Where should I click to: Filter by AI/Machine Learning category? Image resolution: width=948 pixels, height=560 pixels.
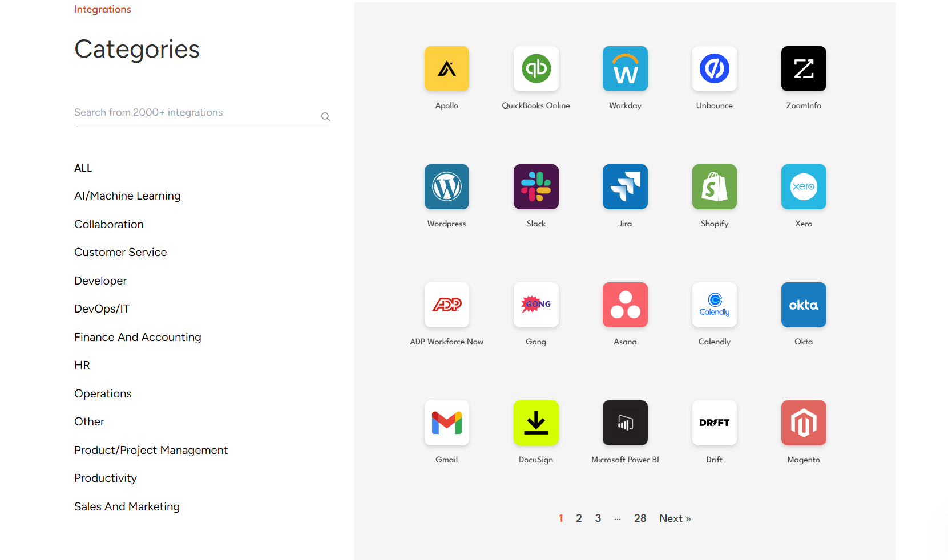pyautogui.click(x=127, y=196)
